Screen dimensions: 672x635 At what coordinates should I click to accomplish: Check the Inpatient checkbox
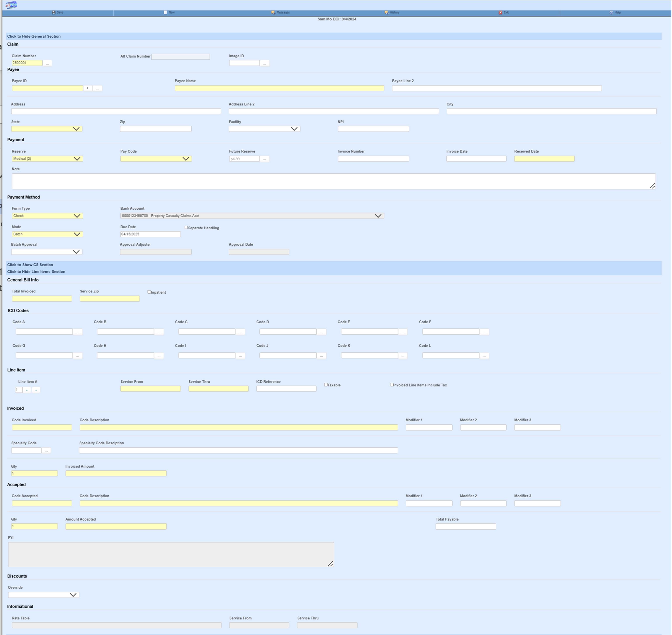coord(149,291)
